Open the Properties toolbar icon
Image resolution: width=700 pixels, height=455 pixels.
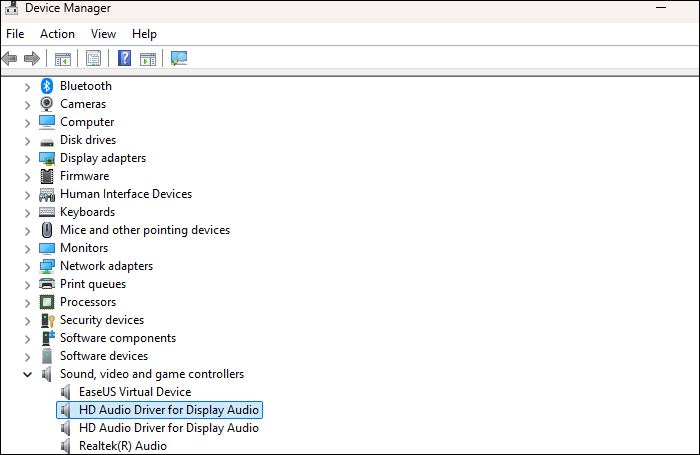coord(93,58)
